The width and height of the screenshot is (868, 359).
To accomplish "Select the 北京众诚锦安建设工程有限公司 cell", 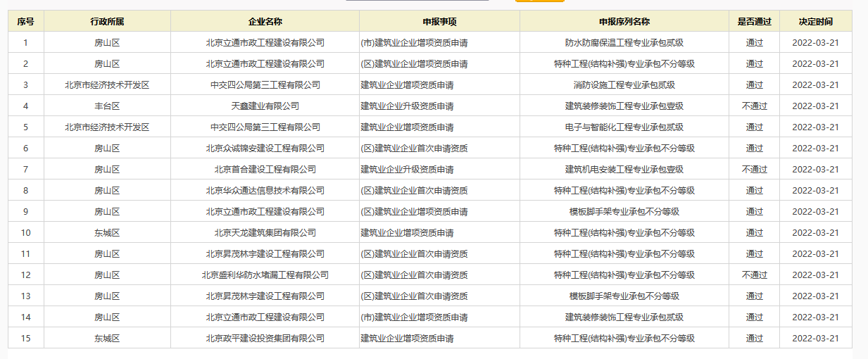I will click(265, 149).
